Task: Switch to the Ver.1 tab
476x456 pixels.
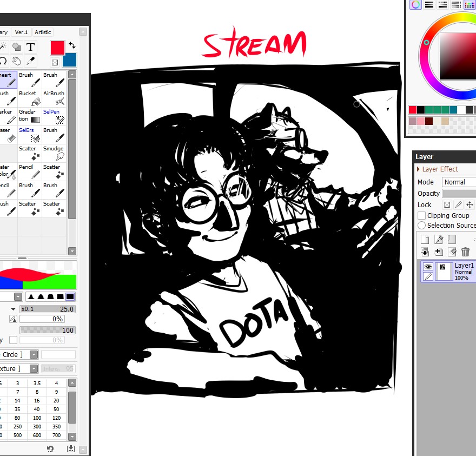Action: [21, 32]
